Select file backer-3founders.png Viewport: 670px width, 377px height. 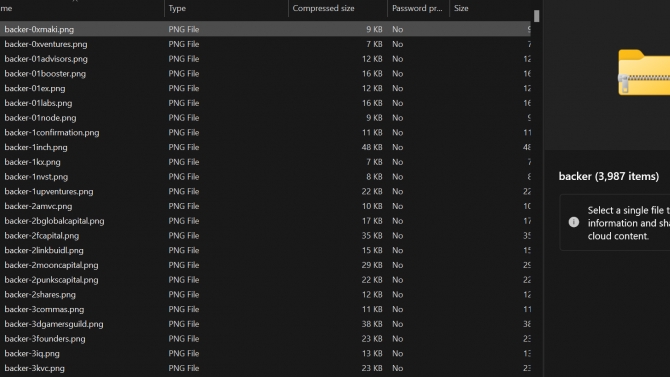tap(45, 339)
